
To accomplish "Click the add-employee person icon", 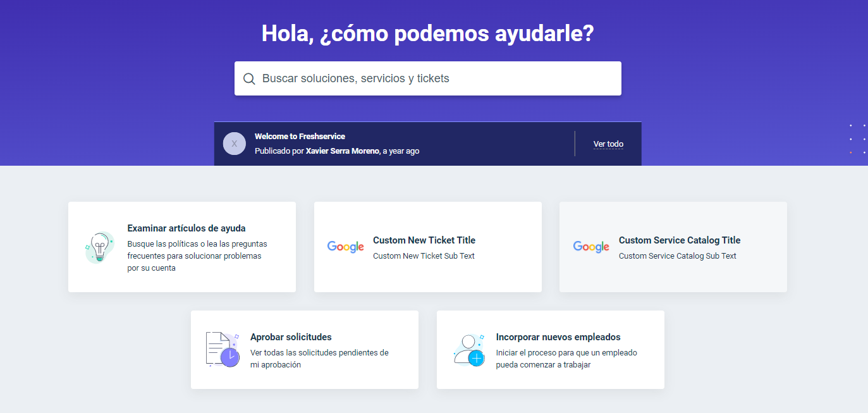I will (468, 350).
